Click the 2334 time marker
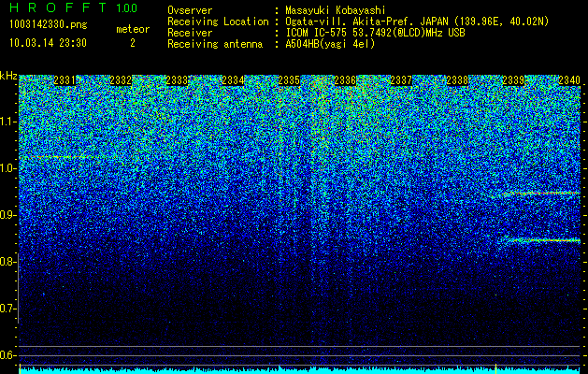This screenshot has height=374, width=588. [233, 80]
